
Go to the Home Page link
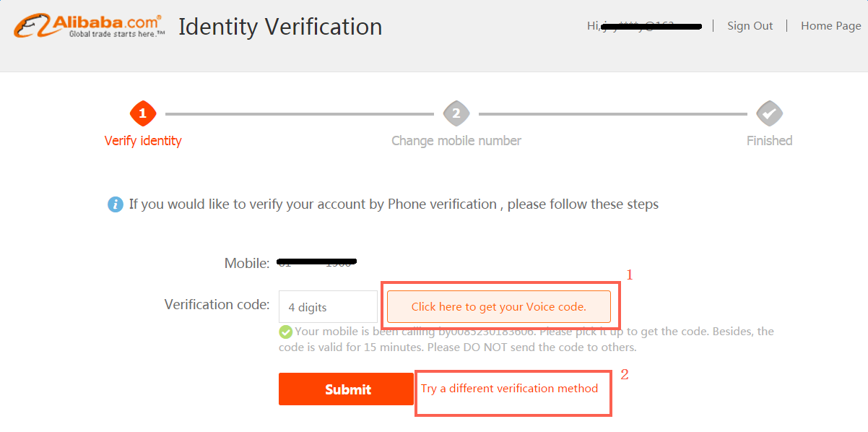830,26
